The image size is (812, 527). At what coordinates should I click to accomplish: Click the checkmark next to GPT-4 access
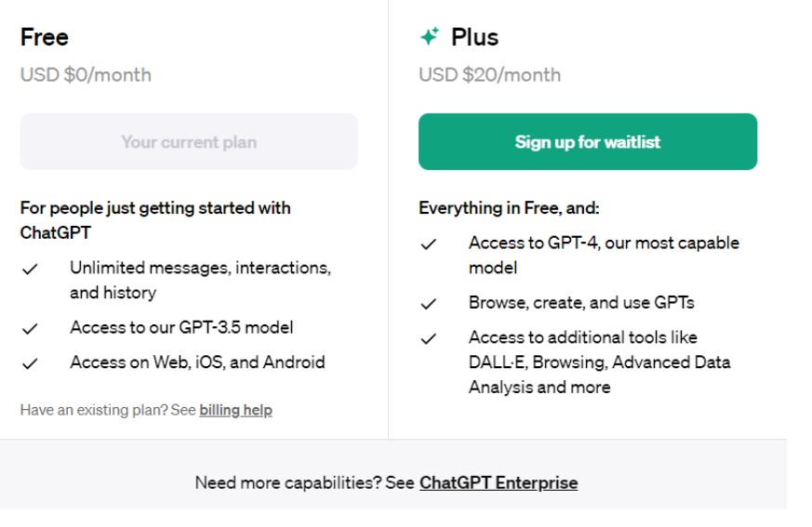428,244
